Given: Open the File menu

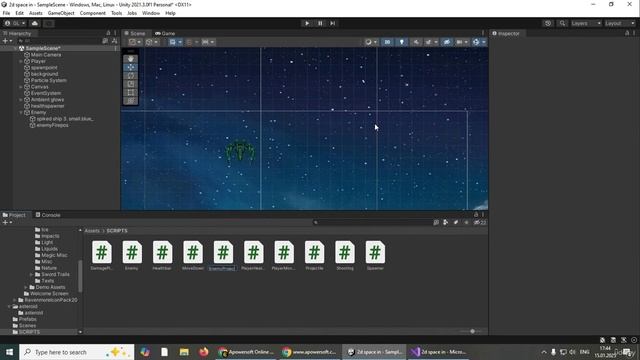Looking at the screenshot, I should (x=6, y=13).
